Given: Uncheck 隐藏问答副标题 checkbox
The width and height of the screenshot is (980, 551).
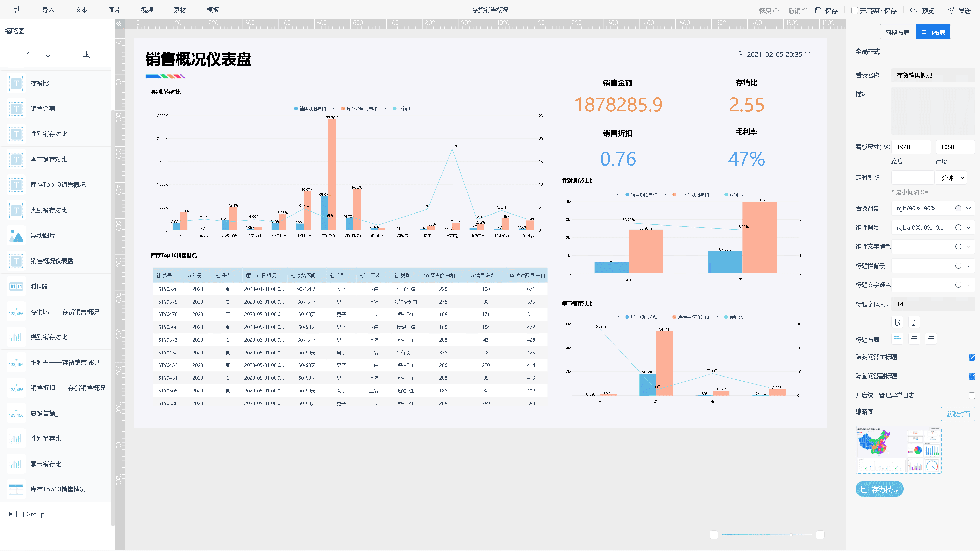Looking at the screenshot, I should point(972,377).
